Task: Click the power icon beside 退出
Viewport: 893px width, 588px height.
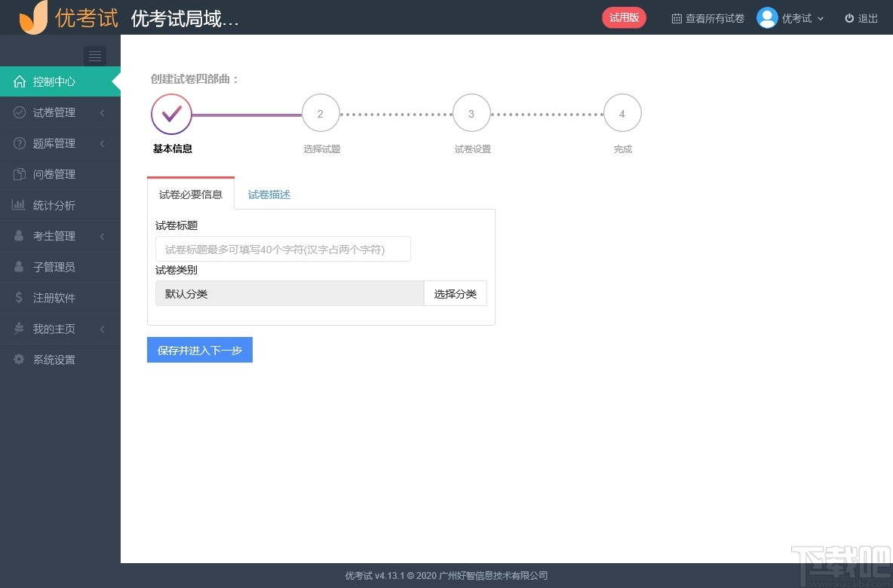Action: tap(849, 18)
